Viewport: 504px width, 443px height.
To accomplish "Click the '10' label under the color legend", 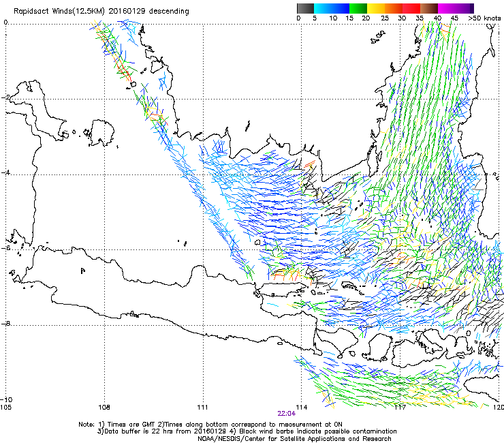I will pyautogui.click(x=333, y=18).
